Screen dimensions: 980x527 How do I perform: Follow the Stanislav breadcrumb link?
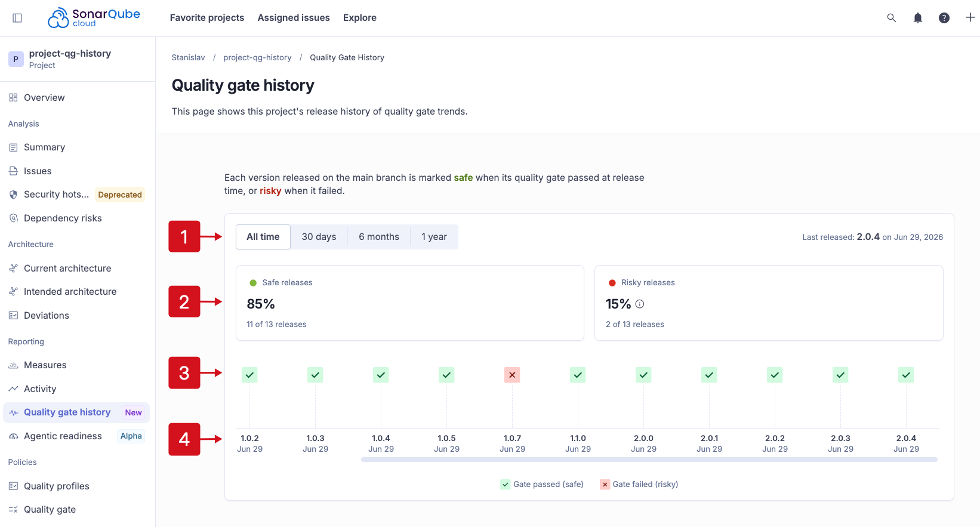188,58
